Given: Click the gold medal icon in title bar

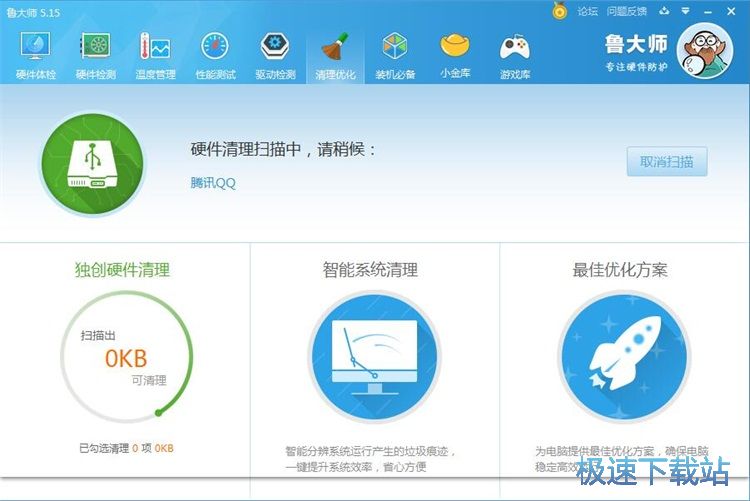Looking at the screenshot, I should click(x=559, y=11).
